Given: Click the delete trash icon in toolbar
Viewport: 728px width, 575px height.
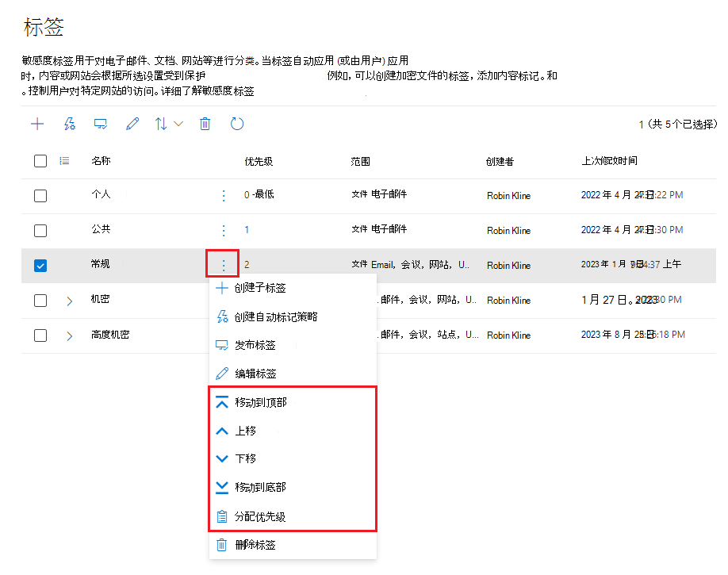Looking at the screenshot, I should 205,124.
